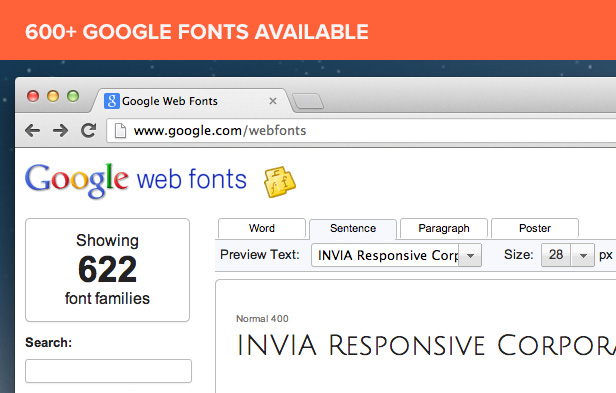Screen dimensions: 616x393
Task: Click the INVIA Responsive font preview text
Action: pyautogui.click(x=427, y=345)
